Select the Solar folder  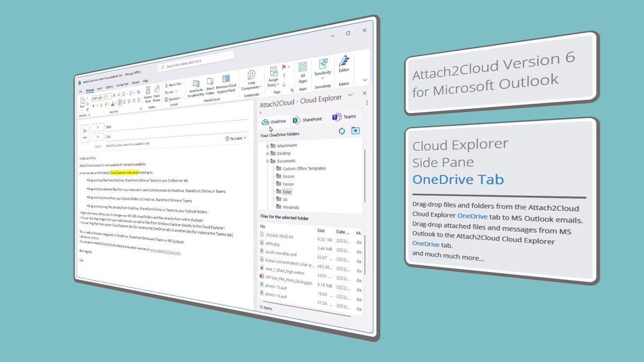pos(287,191)
